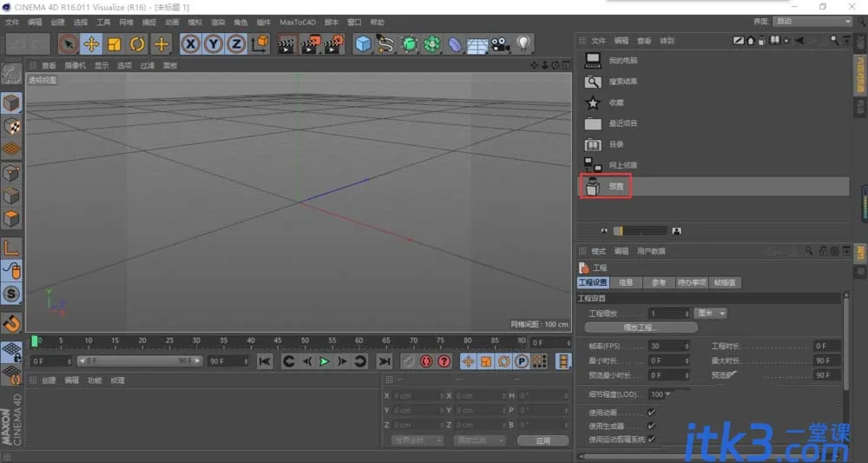Add a floor/environment grid object
The height and width of the screenshot is (463, 868).
(x=477, y=44)
